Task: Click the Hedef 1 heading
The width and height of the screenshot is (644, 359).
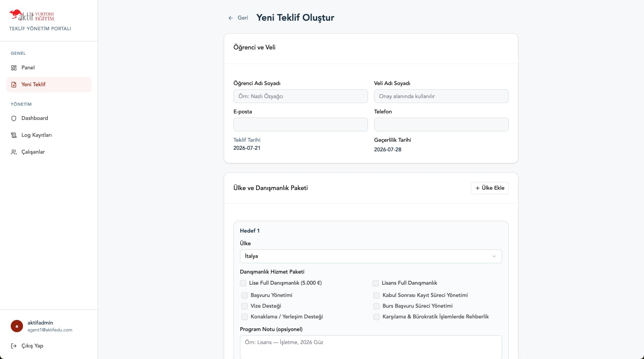Action: coord(250,231)
